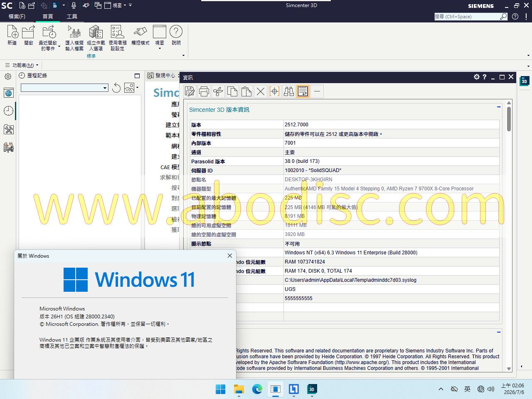Screen dimensions: 532x399
Task: Click the dash icon in Information toolbar
Action: point(317,91)
